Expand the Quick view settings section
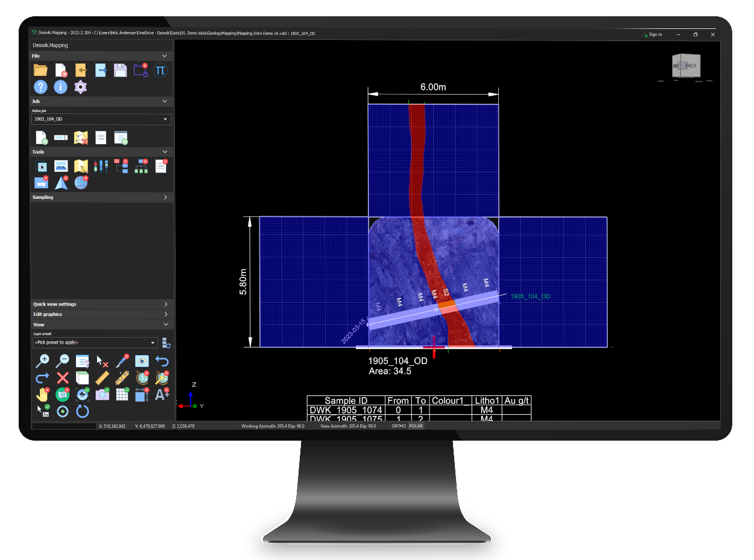The height and width of the screenshot is (560, 754). (101, 304)
